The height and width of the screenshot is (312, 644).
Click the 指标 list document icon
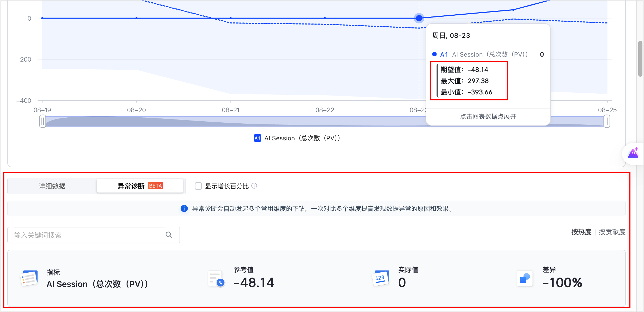click(x=29, y=278)
